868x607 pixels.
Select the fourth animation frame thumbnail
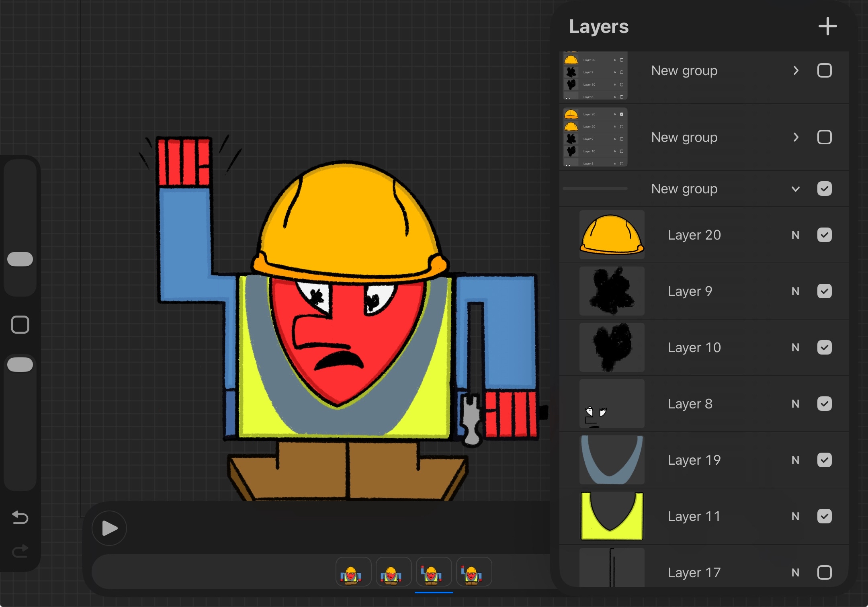[x=474, y=572]
